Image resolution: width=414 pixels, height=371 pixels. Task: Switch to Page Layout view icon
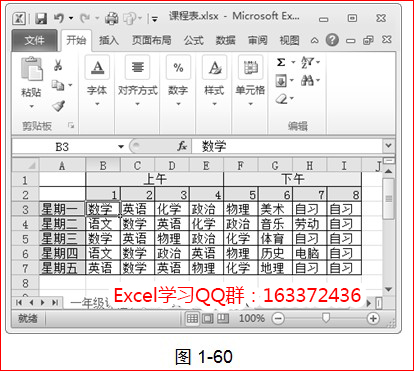point(207,319)
